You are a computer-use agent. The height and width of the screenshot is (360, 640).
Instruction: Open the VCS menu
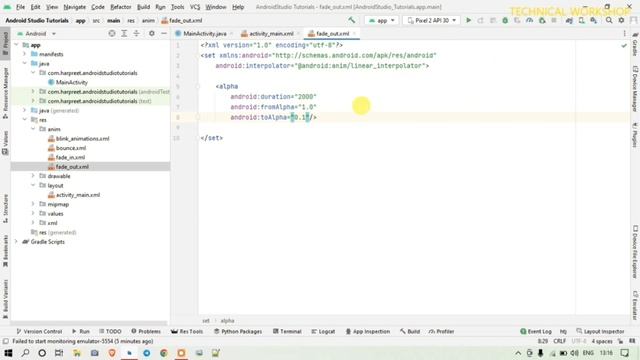click(195, 7)
